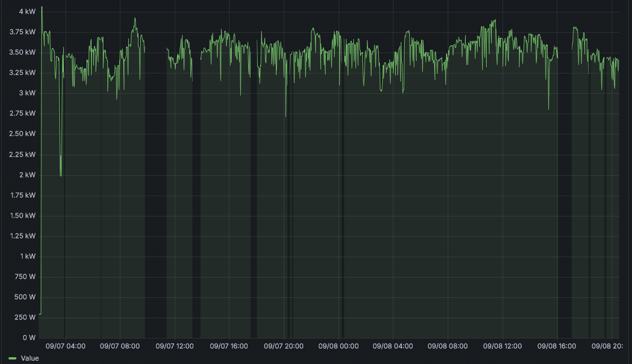Click the 2.25 kW y-axis label
This screenshot has width=632, height=364.
click(x=23, y=154)
